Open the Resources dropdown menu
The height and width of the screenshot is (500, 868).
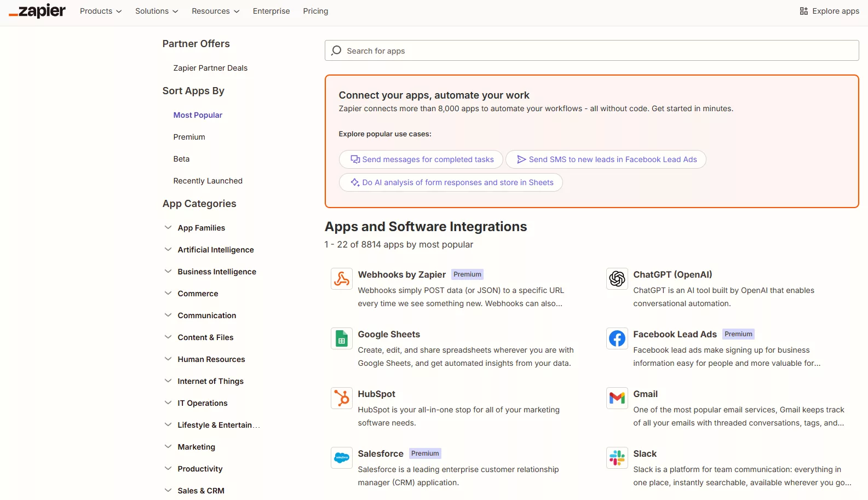tap(215, 11)
